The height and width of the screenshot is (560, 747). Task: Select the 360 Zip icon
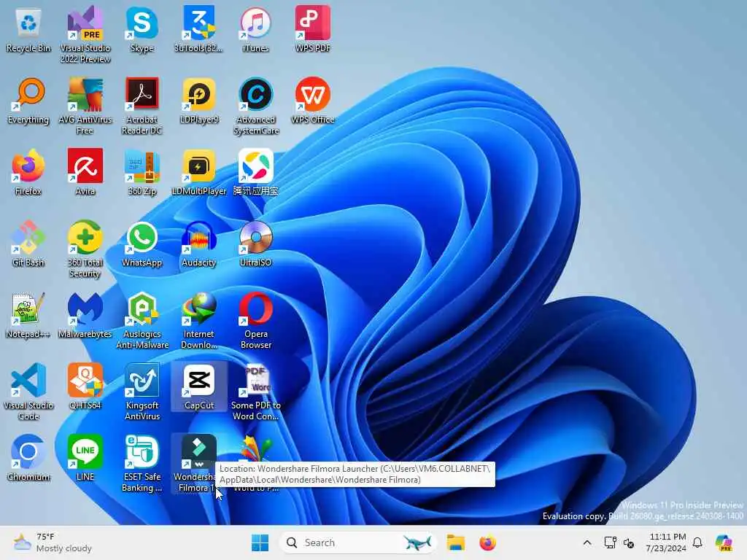(142, 172)
